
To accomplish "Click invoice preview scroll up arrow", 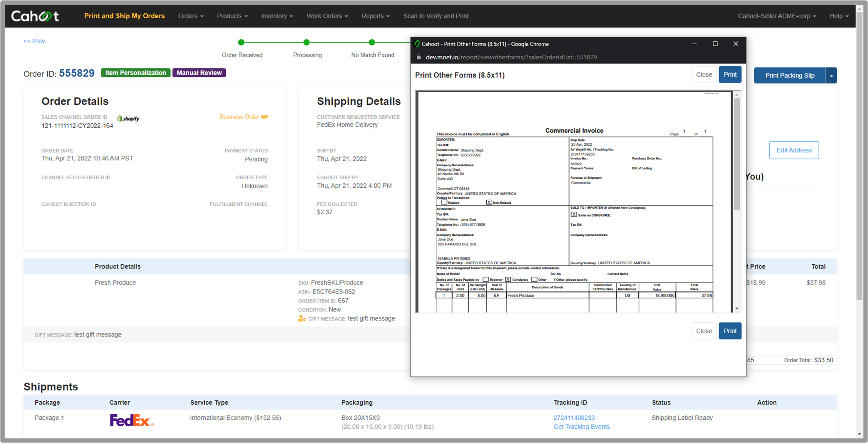I will pos(737,95).
